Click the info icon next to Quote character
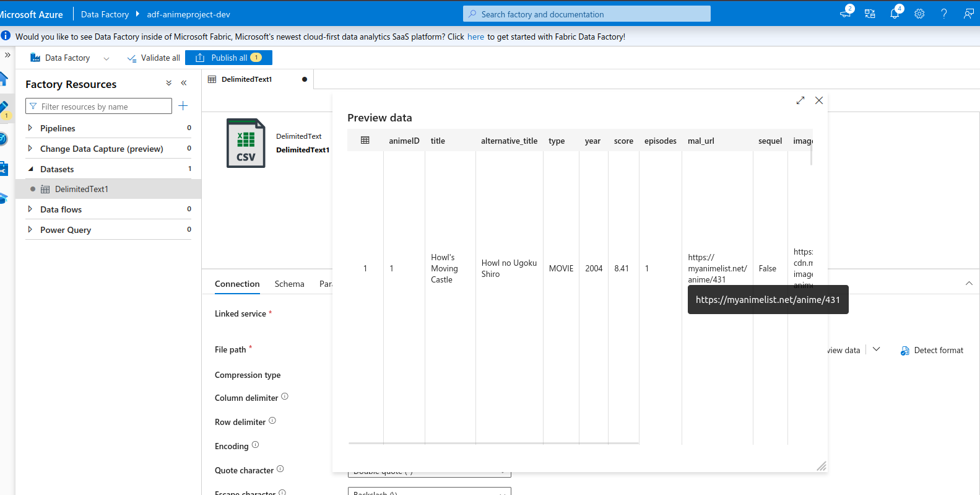 pos(280,469)
